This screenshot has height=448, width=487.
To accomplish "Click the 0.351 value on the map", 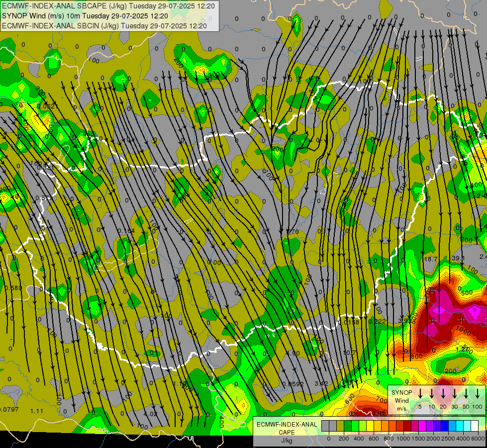I will (46, 167).
